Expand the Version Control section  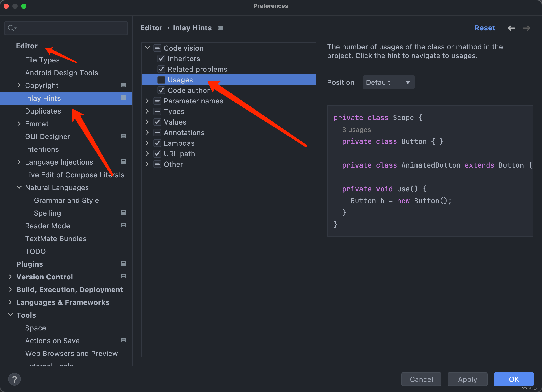10,277
